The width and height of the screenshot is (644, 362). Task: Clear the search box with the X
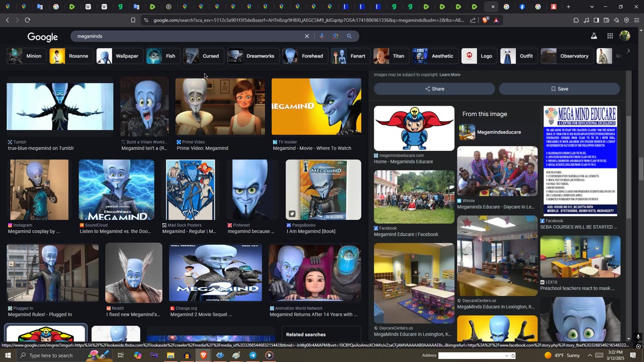point(307,36)
